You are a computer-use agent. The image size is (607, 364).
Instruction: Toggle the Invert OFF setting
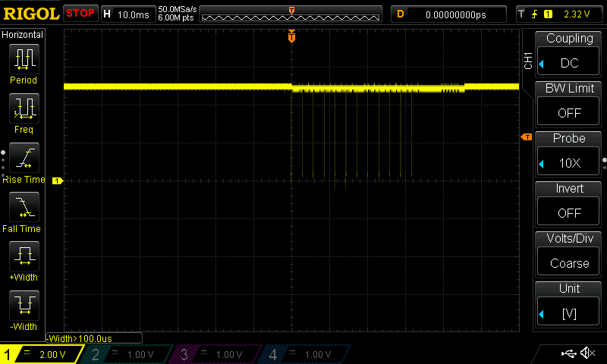point(569,213)
